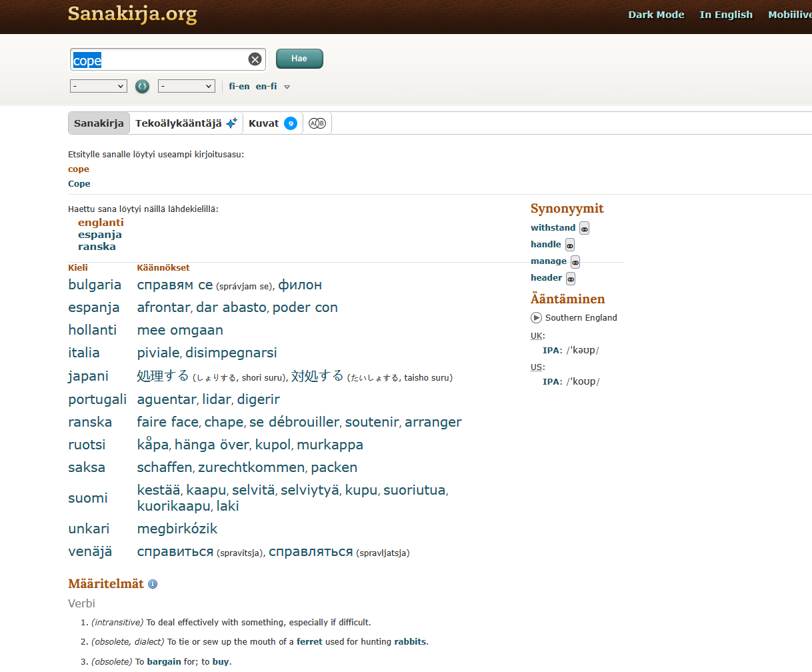Click the synonym link icon beside manage
This screenshot has height=672, width=812.
(575, 262)
